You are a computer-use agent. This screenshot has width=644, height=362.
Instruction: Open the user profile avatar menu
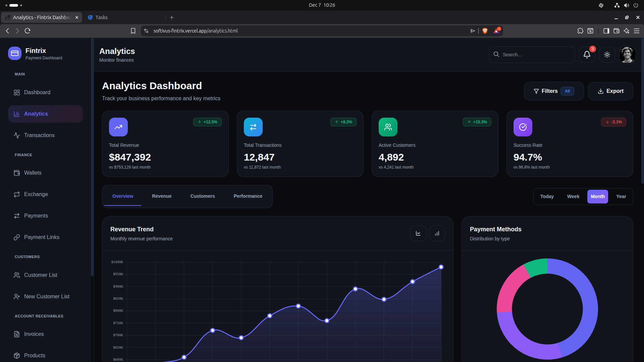click(x=627, y=54)
